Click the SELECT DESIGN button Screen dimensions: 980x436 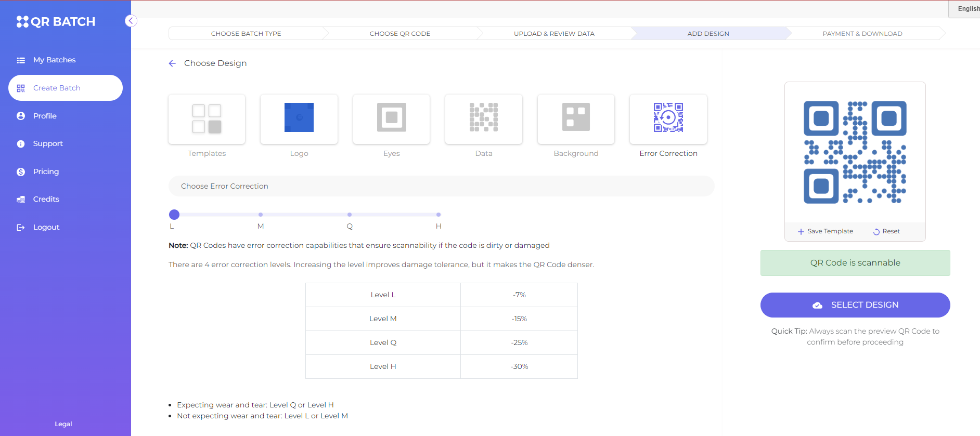click(855, 305)
